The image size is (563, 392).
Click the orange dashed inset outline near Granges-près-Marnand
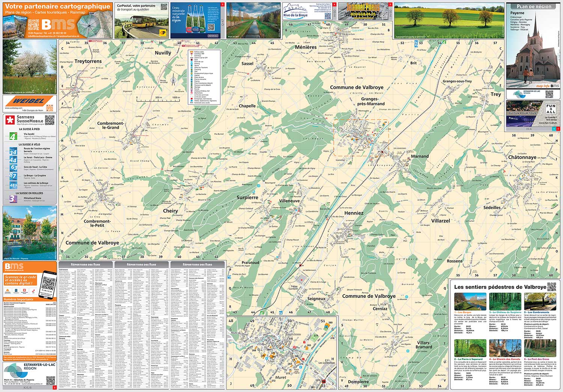click(361, 138)
